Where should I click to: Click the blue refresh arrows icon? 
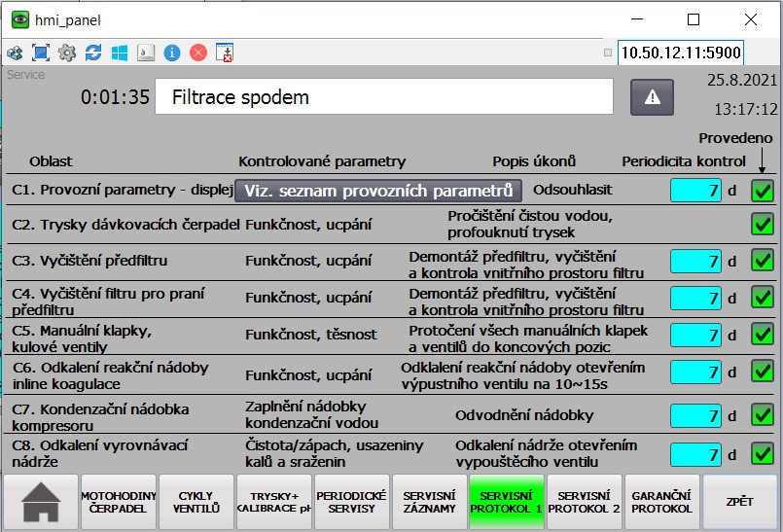pyautogui.click(x=93, y=53)
